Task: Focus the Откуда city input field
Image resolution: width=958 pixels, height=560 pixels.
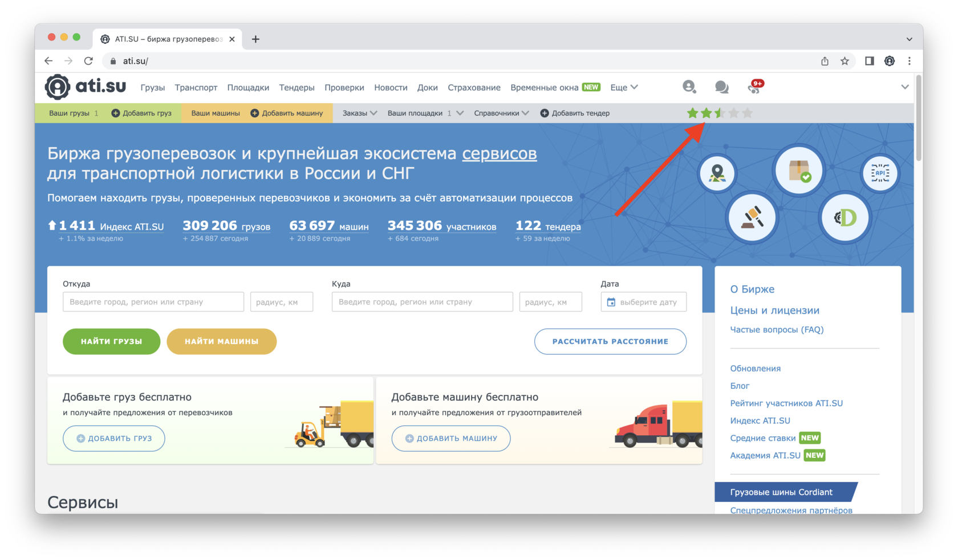Action: [153, 302]
